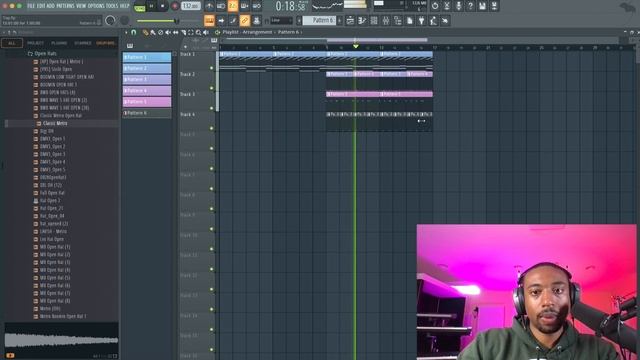Click the undo history circular arrow icon

pyautogui.click(x=435, y=6)
